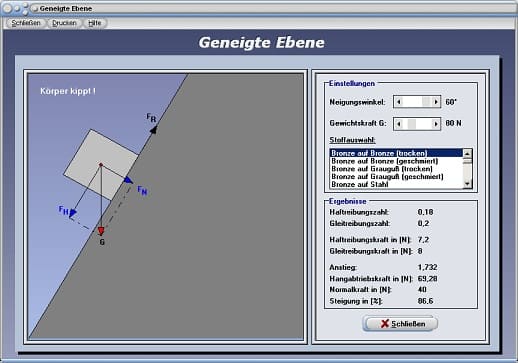Click the red center point of block
Viewport: 518px width, 363px height.
click(101, 165)
